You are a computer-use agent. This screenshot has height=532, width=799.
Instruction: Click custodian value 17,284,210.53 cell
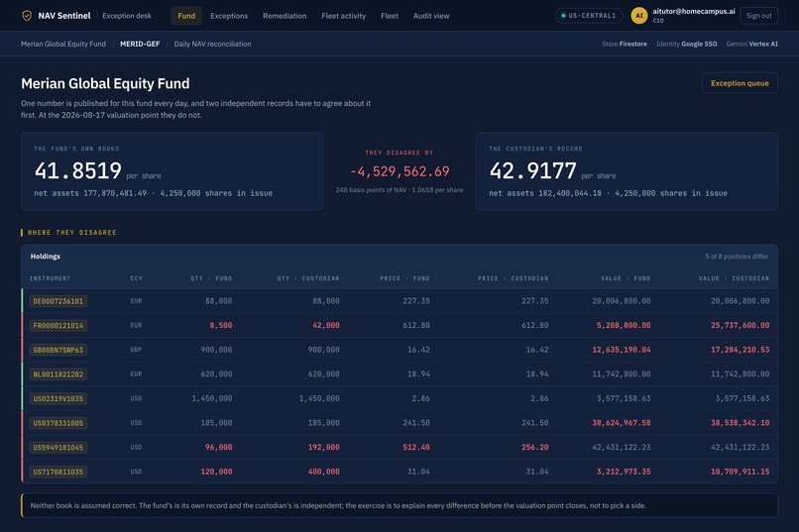coord(740,350)
